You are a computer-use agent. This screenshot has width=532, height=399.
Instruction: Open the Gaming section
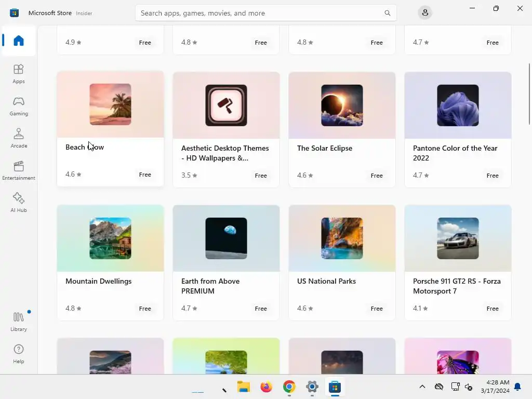tap(19, 106)
